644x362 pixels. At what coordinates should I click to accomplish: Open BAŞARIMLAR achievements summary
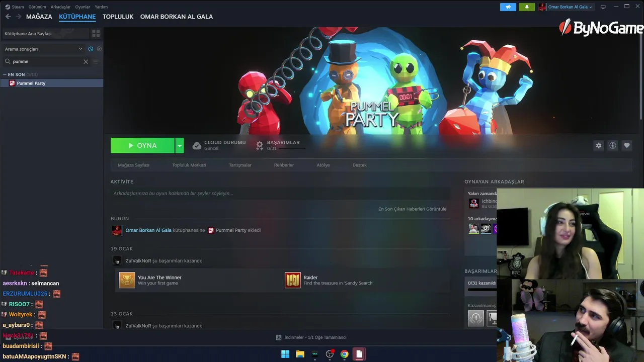click(280, 145)
